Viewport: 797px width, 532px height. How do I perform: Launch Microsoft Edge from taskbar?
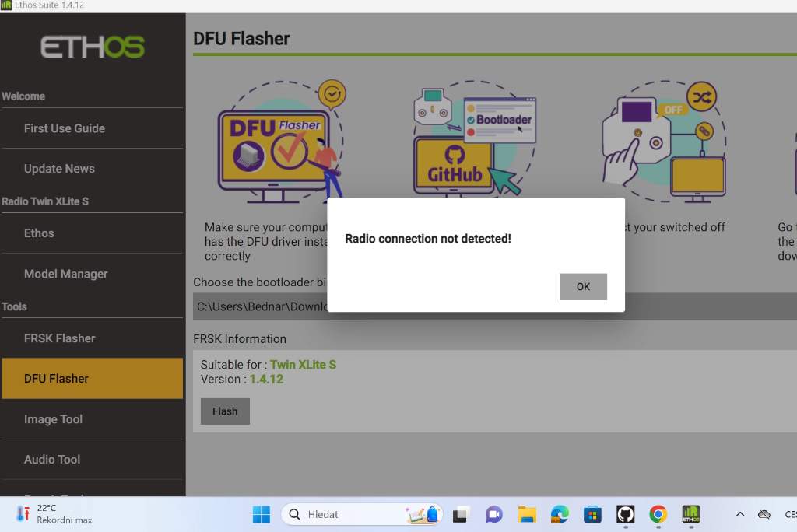click(x=560, y=514)
